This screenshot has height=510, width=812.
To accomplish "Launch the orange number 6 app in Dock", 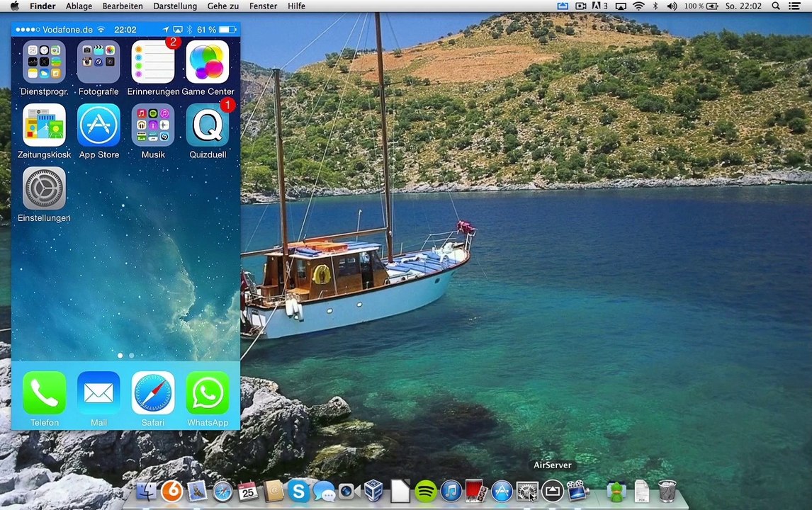I will click(x=172, y=491).
